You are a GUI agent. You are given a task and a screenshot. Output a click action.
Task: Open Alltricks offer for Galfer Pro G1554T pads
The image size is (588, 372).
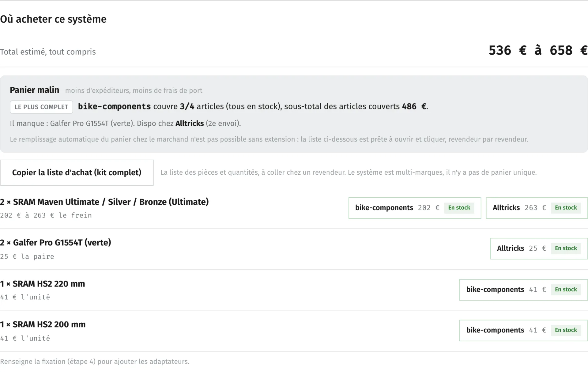539,249
